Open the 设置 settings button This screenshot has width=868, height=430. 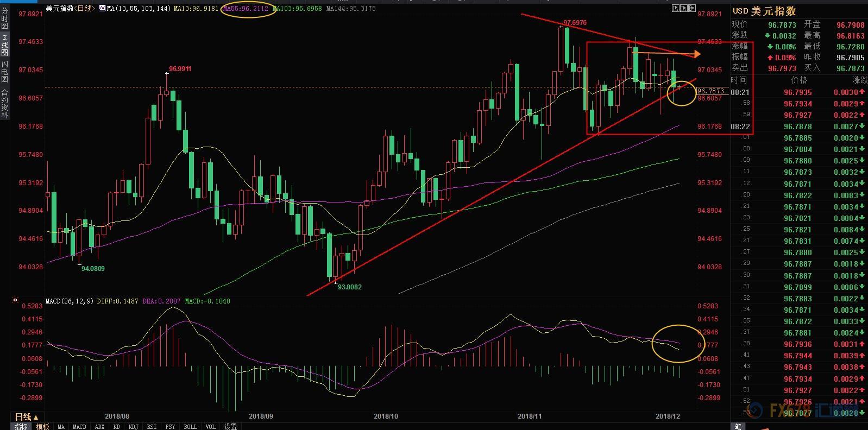(230, 426)
